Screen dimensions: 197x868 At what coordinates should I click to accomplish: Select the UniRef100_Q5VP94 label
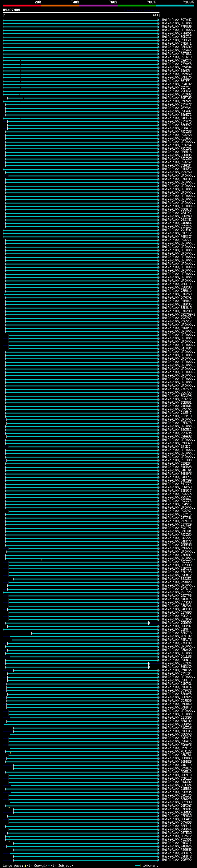point(177,67)
